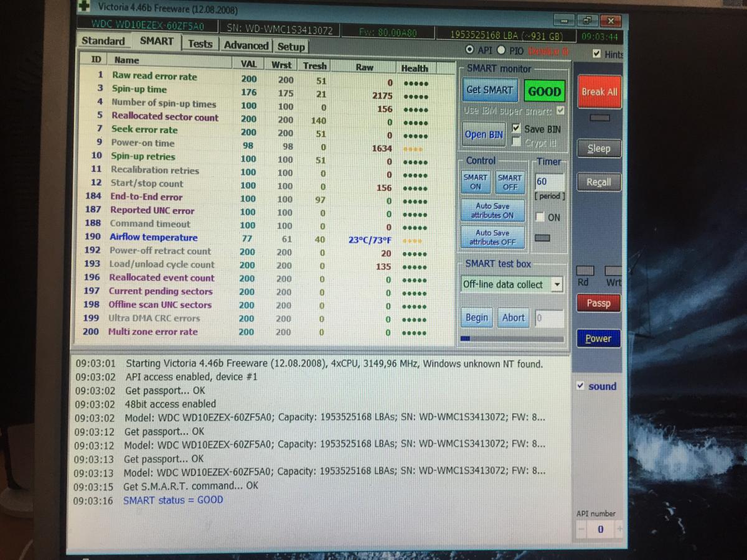
Task: Click the serial number field "SN: WD-WMC1S3413072" in header
Action: coord(280,29)
